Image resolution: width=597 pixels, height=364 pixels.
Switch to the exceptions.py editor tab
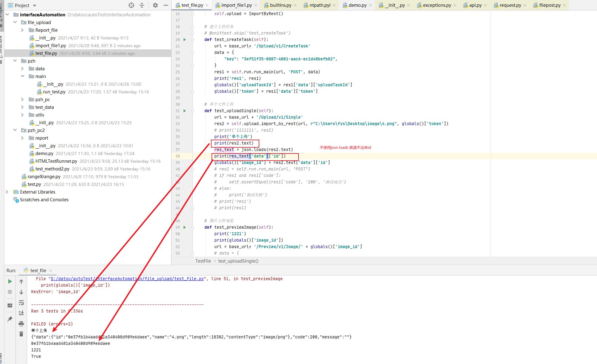pyautogui.click(x=436, y=5)
